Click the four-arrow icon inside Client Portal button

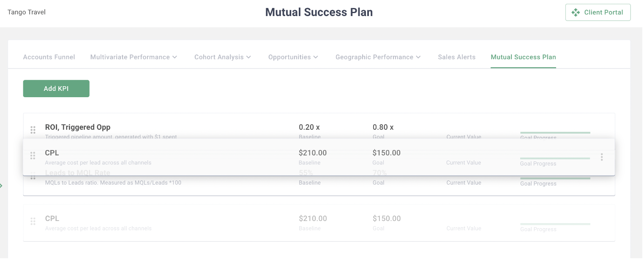576,12
